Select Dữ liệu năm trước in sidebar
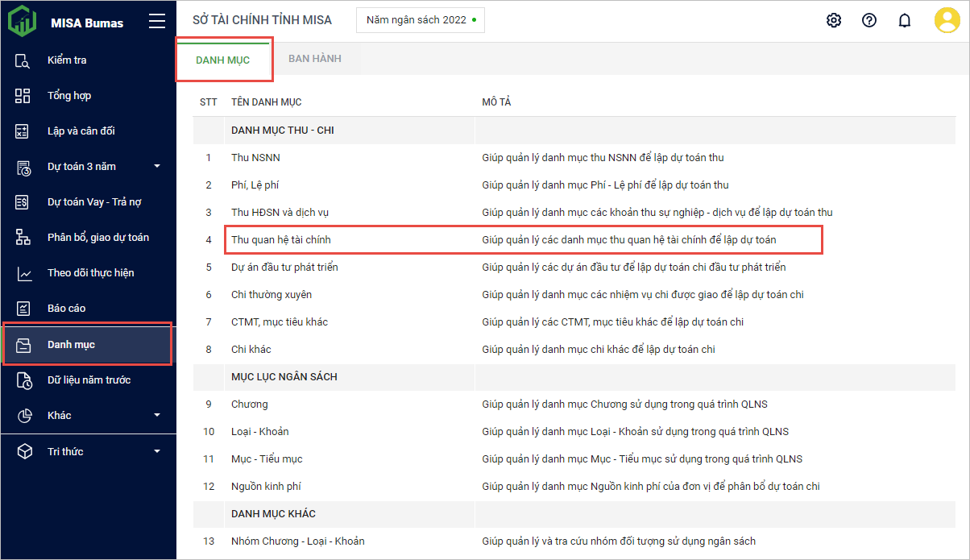970x560 pixels. pyautogui.click(x=89, y=380)
